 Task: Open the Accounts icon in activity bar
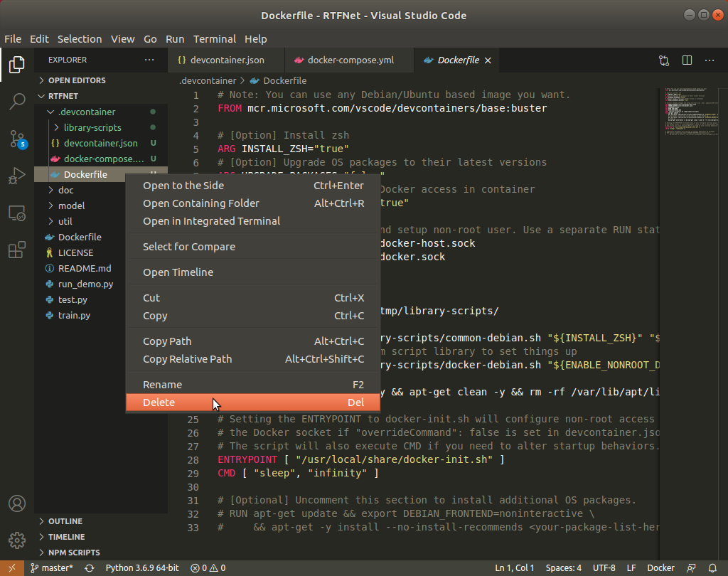[17, 503]
